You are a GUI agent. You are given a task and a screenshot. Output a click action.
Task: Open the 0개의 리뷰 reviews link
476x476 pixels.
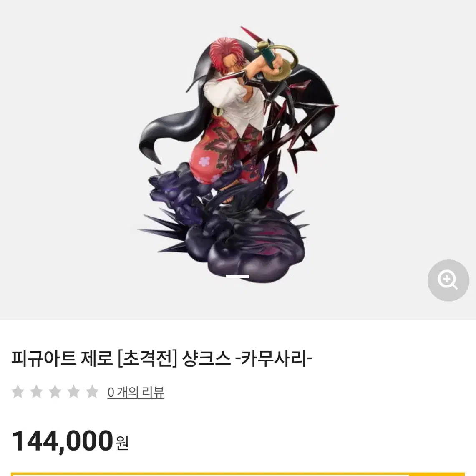tap(136, 392)
